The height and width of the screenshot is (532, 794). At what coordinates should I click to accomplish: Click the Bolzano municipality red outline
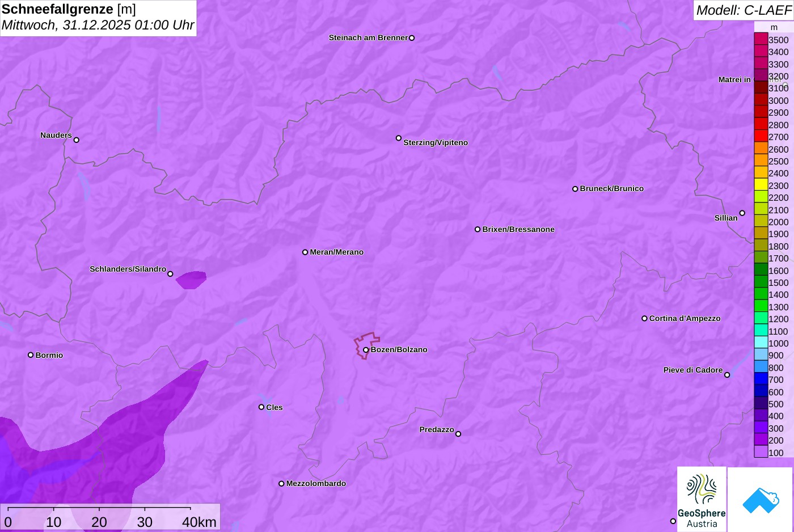coord(367,345)
